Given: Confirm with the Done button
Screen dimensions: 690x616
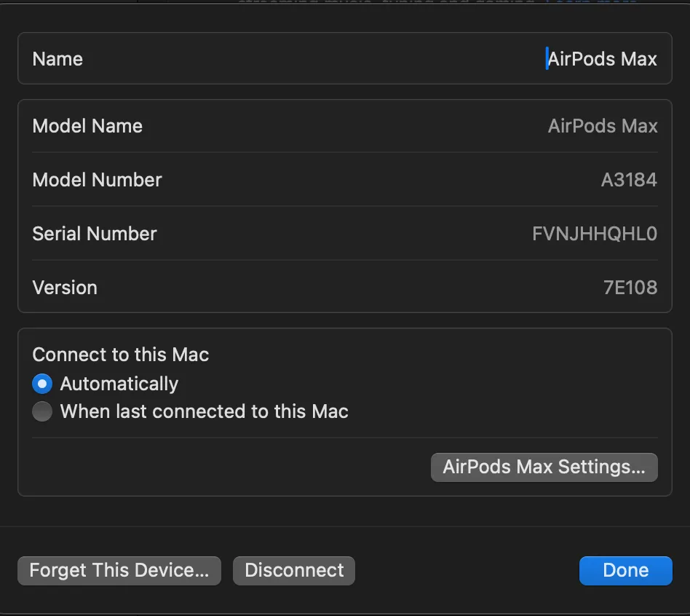Looking at the screenshot, I should (x=625, y=571).
